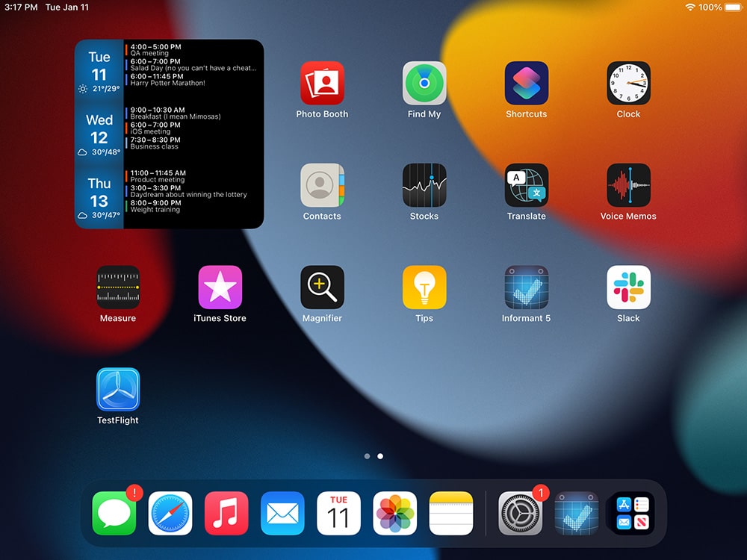Open Music from the dock

tap(226, 514)
